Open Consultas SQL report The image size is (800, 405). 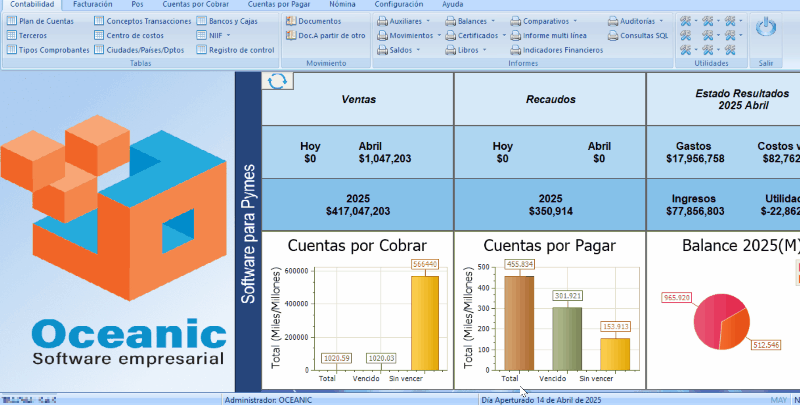(x=638, y=35)
